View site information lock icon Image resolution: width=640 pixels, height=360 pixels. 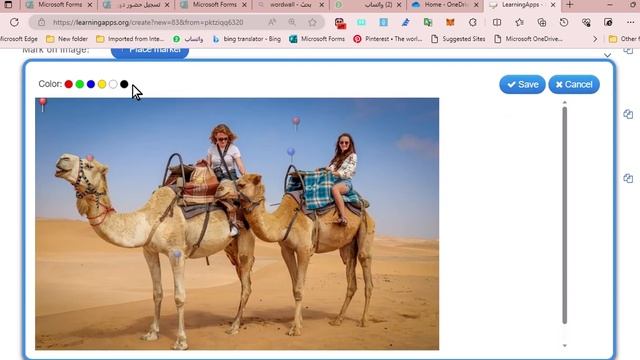[x=42, y=22]
